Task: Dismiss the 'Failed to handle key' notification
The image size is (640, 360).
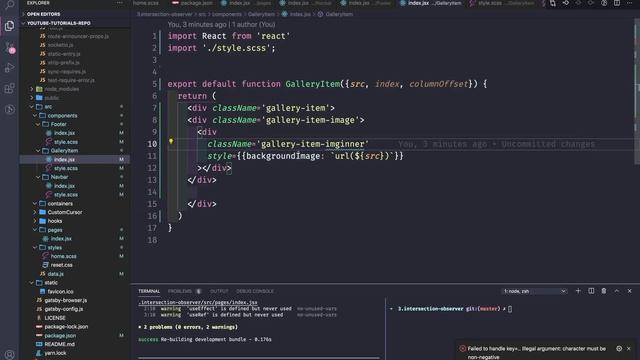Action: (x=629, y=349)
